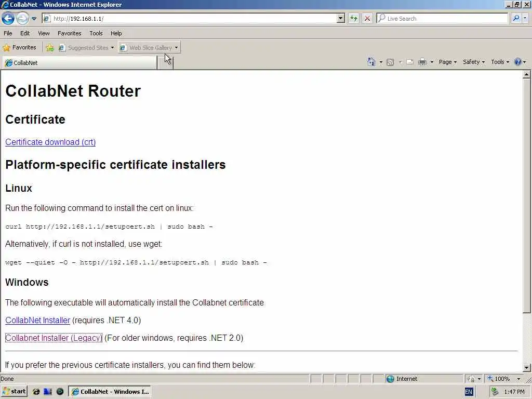This screenshot has height=399, width=532.
Task: Click the Stop loading icon
Action: point(367,19)
